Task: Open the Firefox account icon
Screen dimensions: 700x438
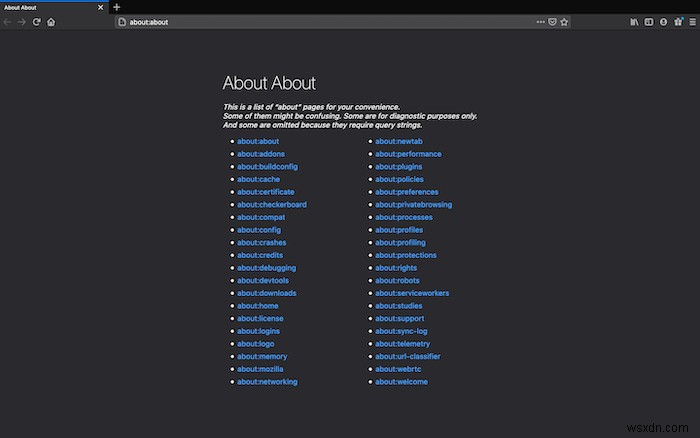Action: (663, 22)
